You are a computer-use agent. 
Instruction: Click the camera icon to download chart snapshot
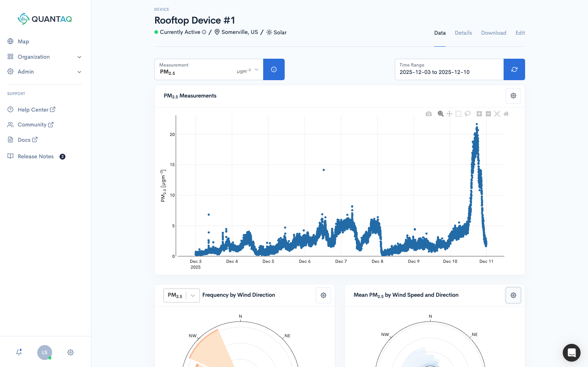pos(429,114)
